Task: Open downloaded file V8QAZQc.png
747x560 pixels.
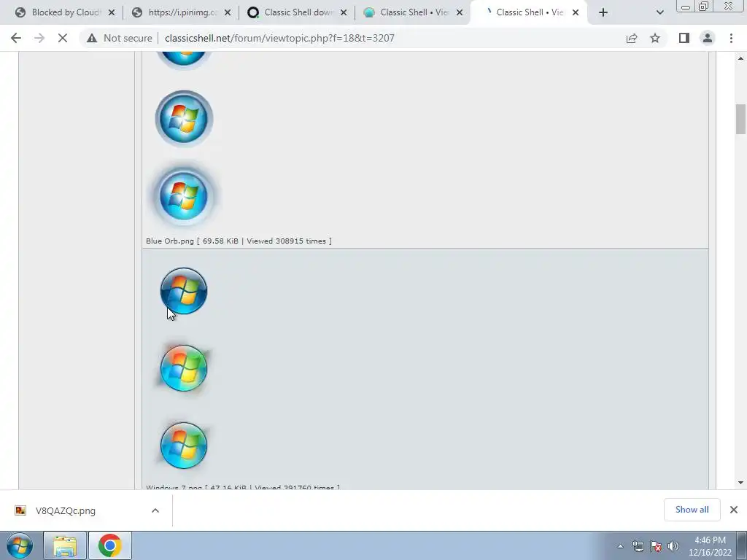Action: (65, 511)
